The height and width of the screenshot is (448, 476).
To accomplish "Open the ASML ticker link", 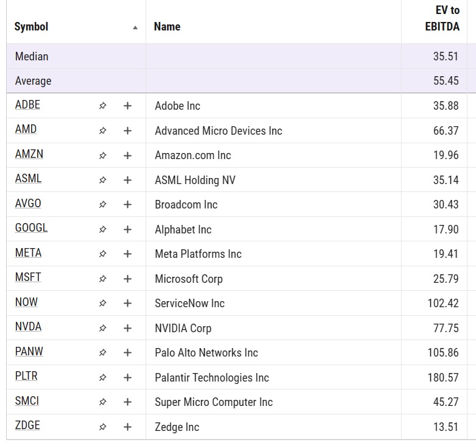I will (x=28, y=179).
